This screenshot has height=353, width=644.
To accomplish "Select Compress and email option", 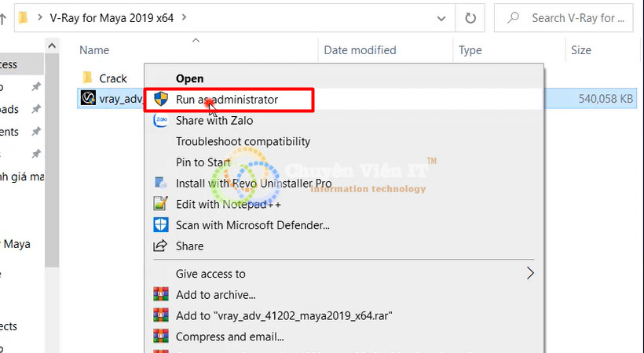I will pos(230,337).
